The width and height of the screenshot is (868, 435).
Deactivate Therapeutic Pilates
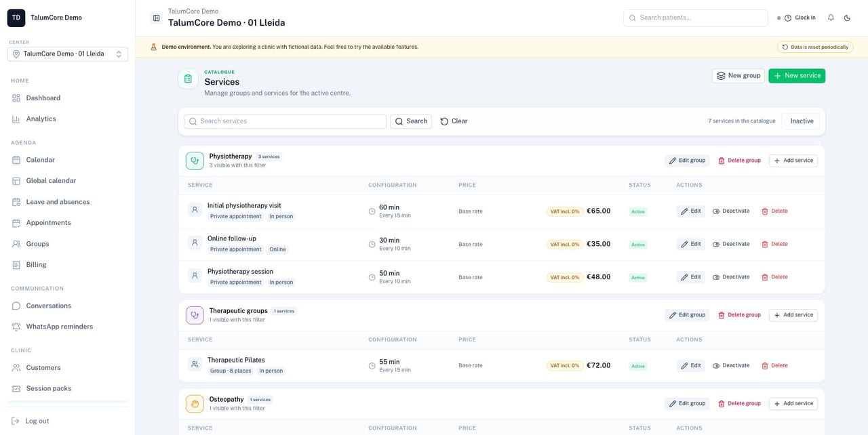click(x=731, y=366)
